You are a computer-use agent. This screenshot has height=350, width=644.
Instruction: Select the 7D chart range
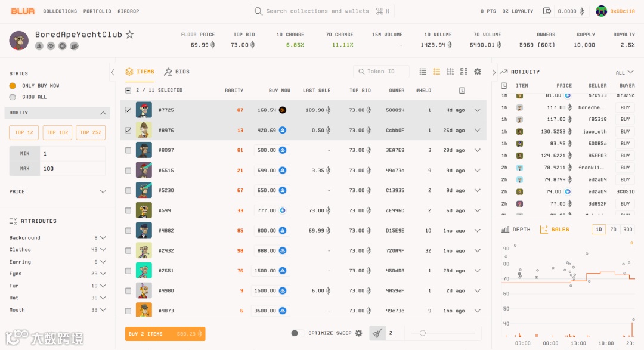[613, 230]
